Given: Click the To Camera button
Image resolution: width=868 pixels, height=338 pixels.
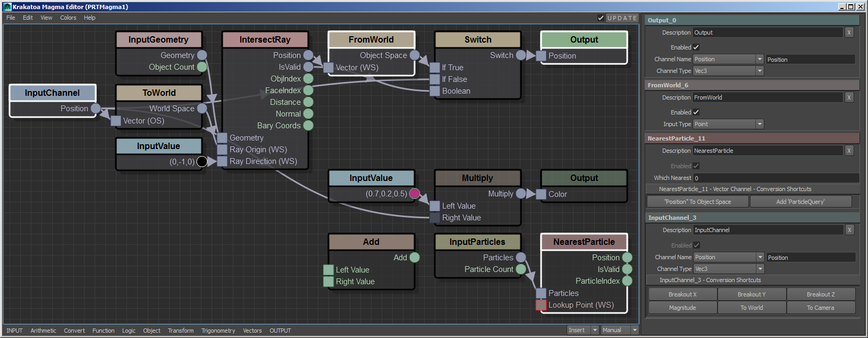Looking at the screenshot, I should 821,308.
